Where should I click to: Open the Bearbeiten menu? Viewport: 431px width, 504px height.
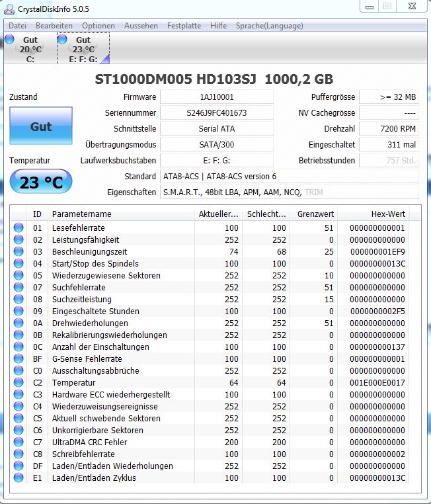[54, 26]
